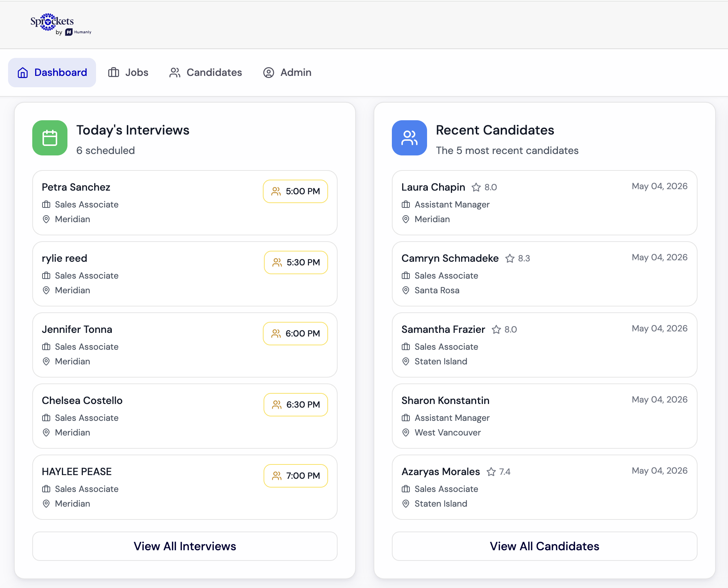Click the star icon next to Samantha Frazier
728x588 pixels.
pos(496,330)
